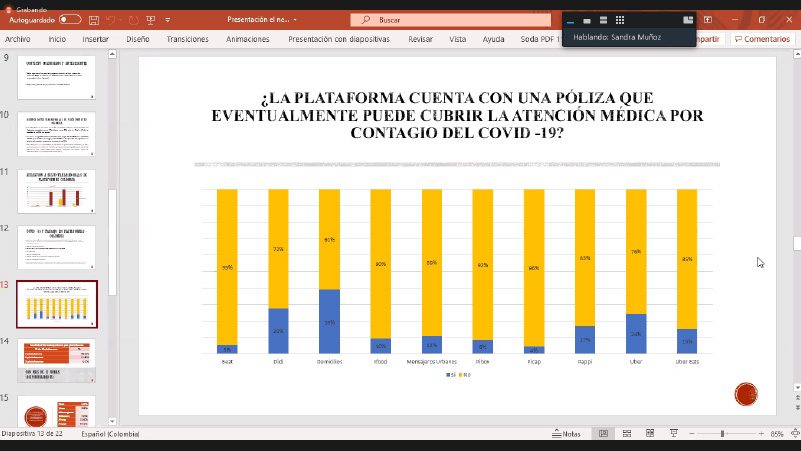Screen dimensions: 801x451
Task: Go to previous slide double-arrow button
Action: (x=797, y=398)
